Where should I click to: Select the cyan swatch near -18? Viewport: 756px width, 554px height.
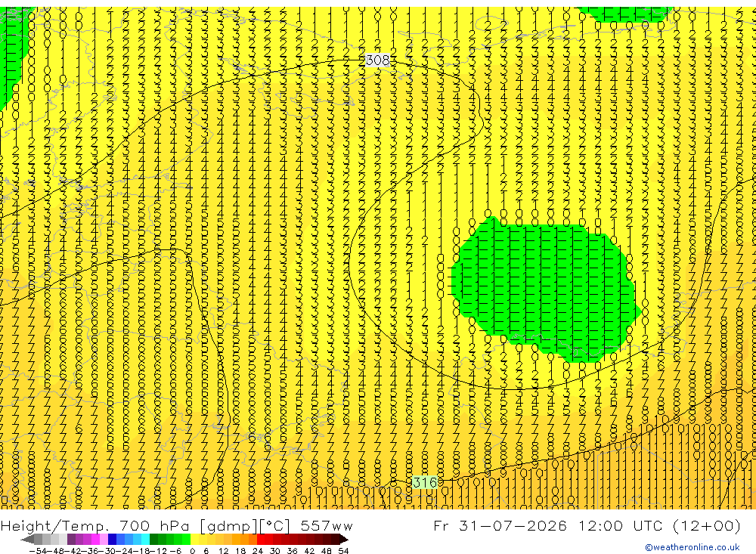[x=145, y=540]
